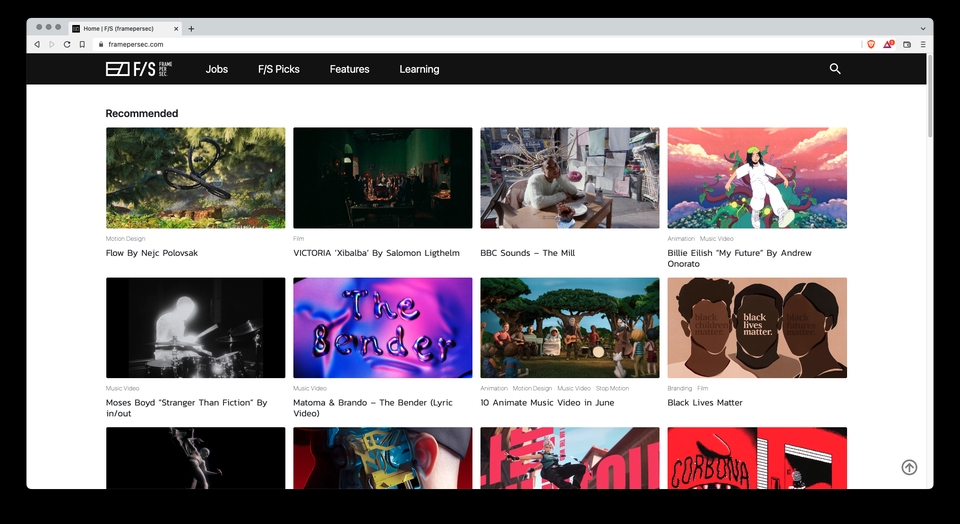Go back with browser back arrow
Viewport: 960px width, 524px height.
click(37, 44)
